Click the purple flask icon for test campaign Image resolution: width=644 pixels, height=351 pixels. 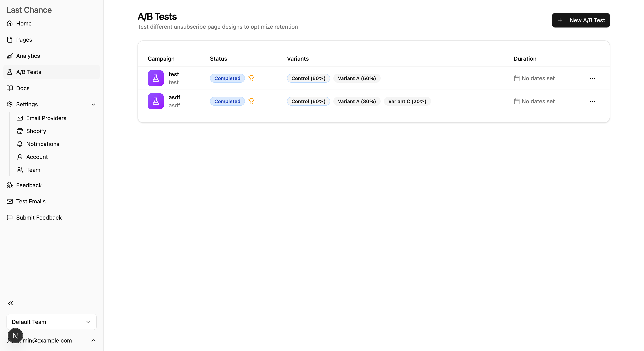pos(156,78)
